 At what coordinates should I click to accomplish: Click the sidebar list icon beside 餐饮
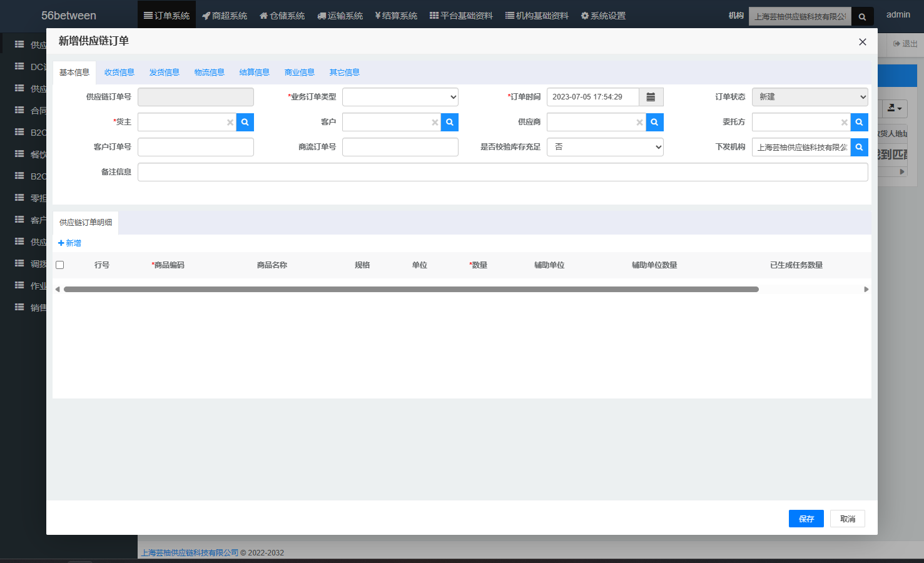(x=19, y=154)
